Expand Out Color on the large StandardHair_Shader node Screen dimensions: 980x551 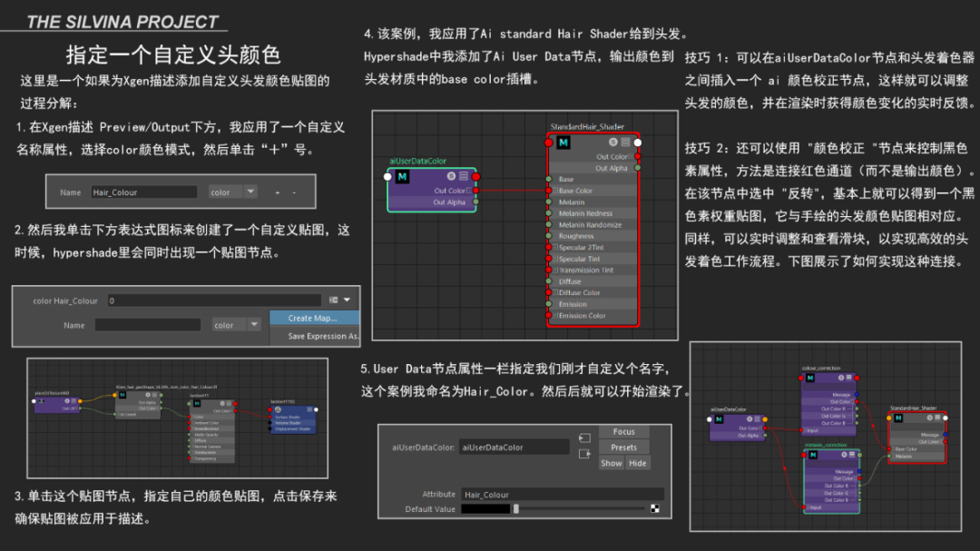pyautogui.click(x=631, y=157)
